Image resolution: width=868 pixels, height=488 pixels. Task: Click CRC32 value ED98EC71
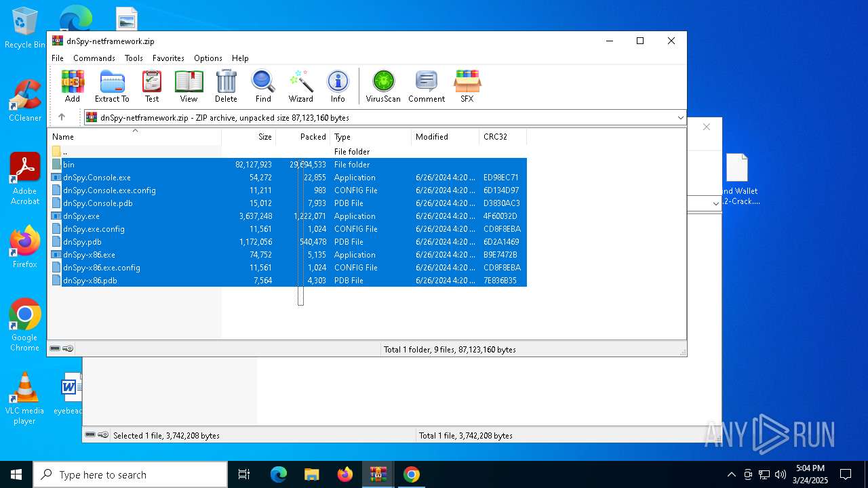501,178
